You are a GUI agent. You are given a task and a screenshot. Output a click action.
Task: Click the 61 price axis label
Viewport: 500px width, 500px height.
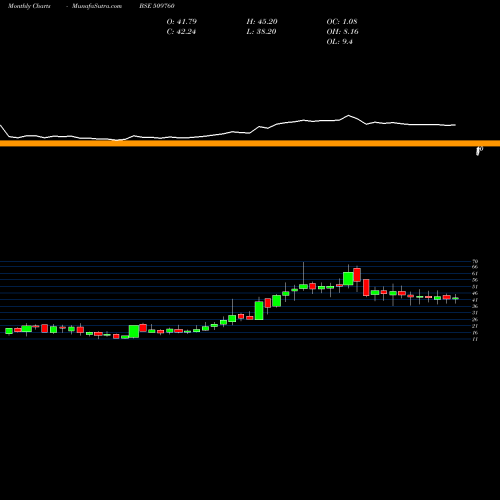(475, 274)
